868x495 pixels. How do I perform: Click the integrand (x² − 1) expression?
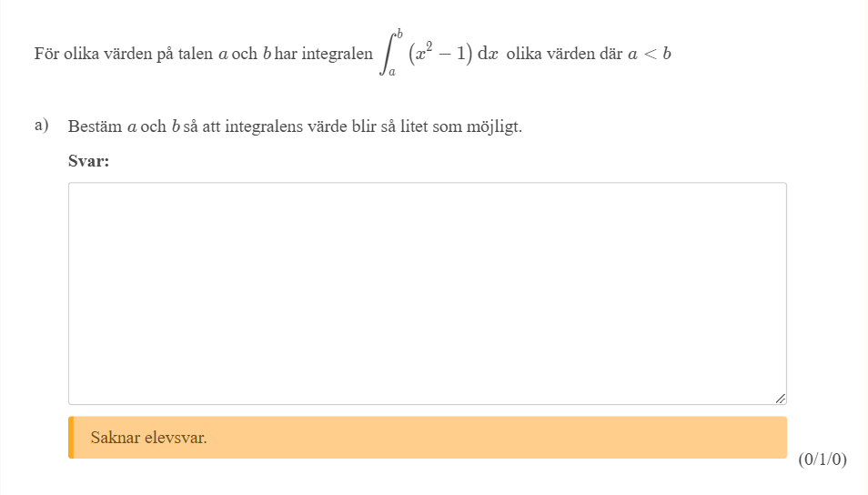439,54
